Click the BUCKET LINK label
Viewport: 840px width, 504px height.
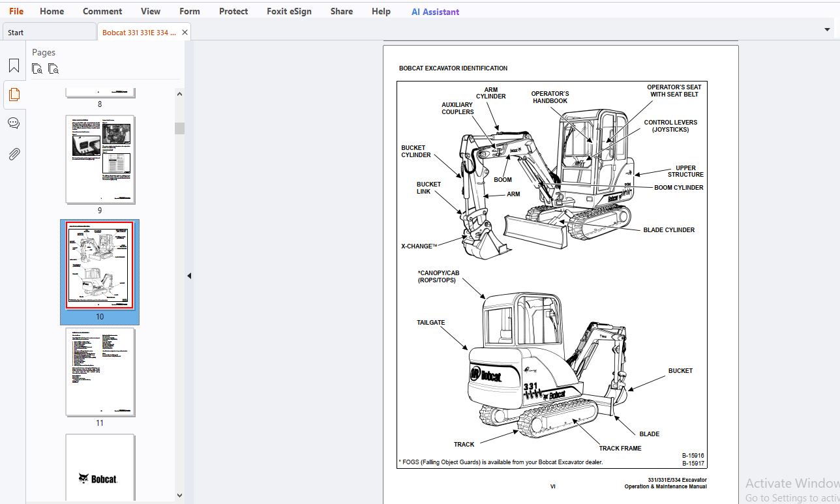(x=428, y=188)
